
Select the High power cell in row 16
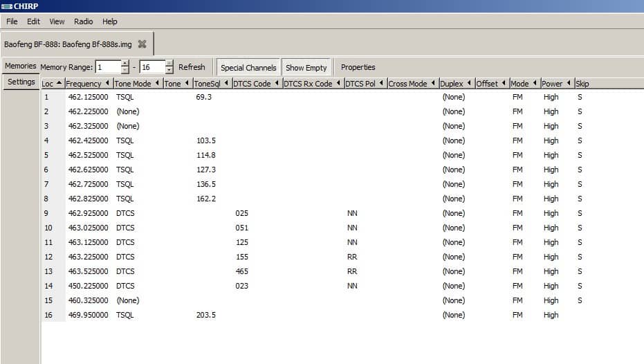point(551,315)
